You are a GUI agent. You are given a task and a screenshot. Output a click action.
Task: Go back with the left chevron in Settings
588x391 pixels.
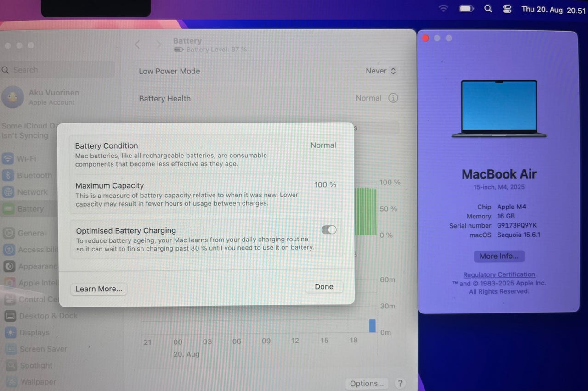(137, 45)
